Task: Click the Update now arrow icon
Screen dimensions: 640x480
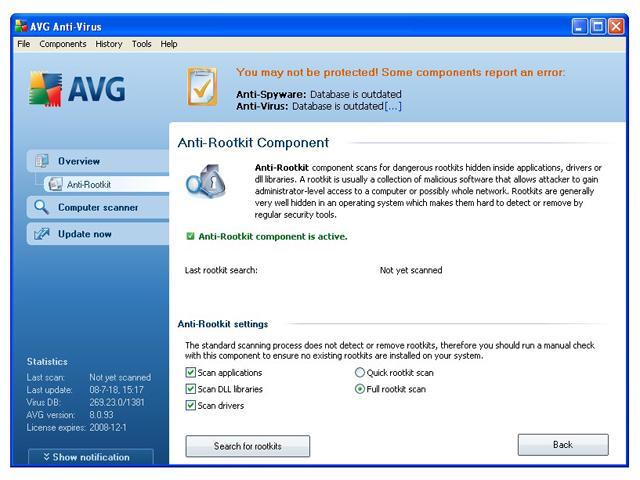Action: pos(41,234)
